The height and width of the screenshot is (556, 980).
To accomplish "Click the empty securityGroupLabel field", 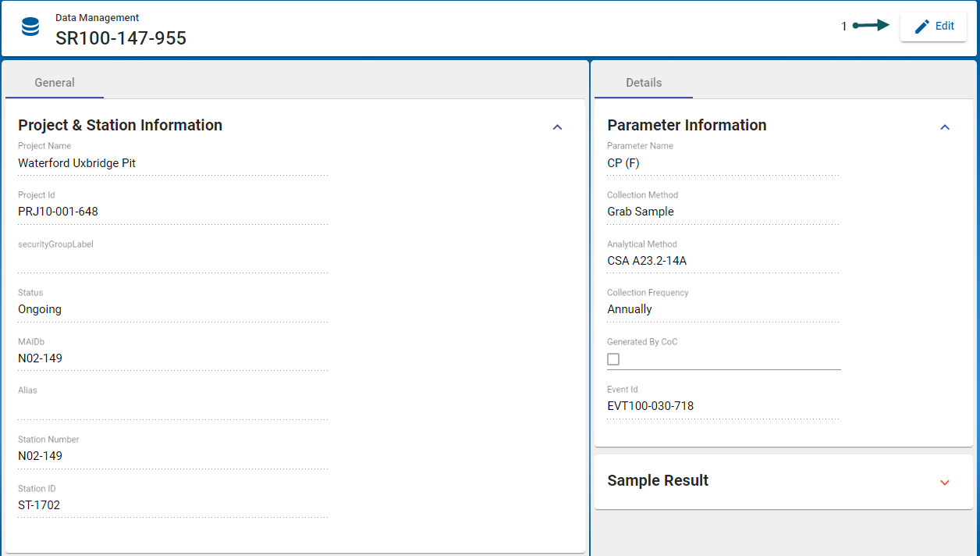I will click(x=172, y=261).
